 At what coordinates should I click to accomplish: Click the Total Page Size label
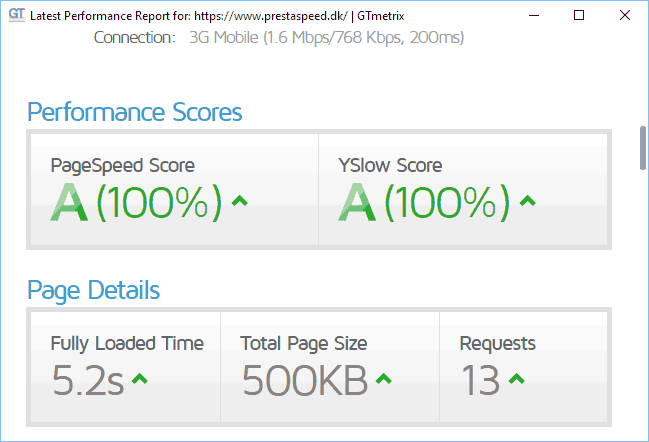pyautogui.click(x=303, y=343)
